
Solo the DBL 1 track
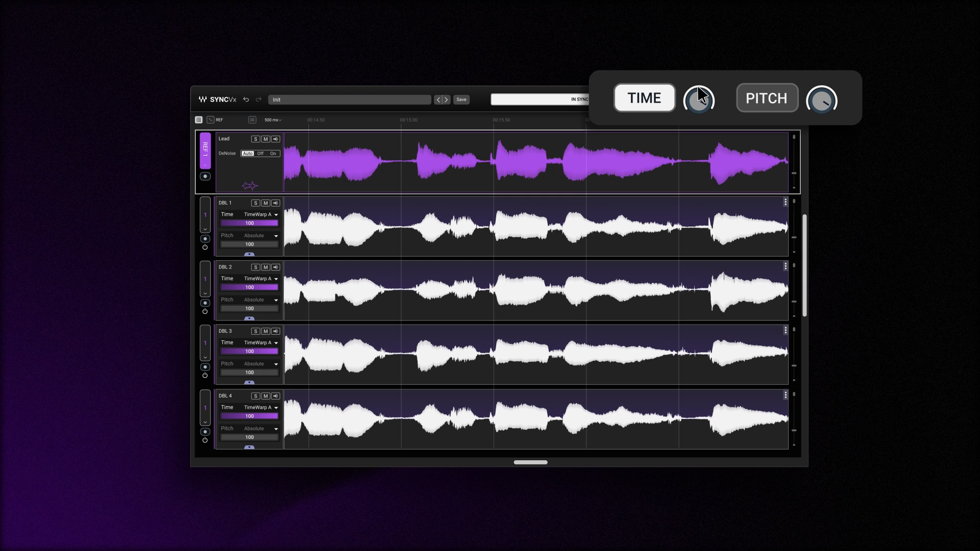tap(256, 203)
